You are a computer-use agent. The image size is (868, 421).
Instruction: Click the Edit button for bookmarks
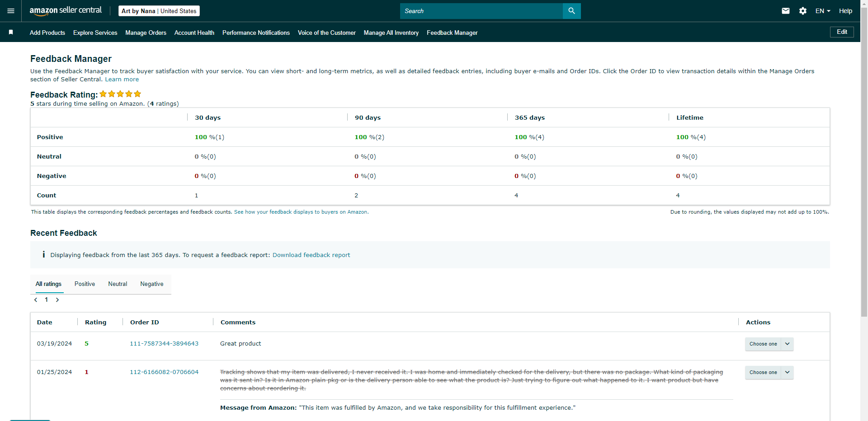pyautogui.click(x=842, y=32)
